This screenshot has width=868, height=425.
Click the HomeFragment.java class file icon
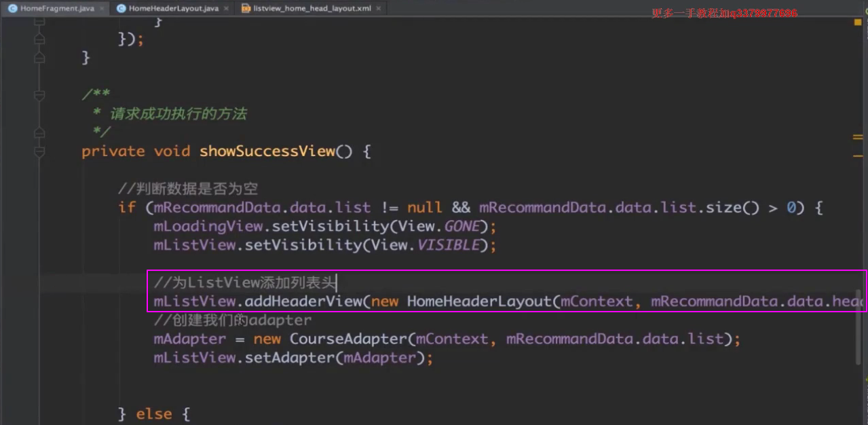[x=12, y=8]
